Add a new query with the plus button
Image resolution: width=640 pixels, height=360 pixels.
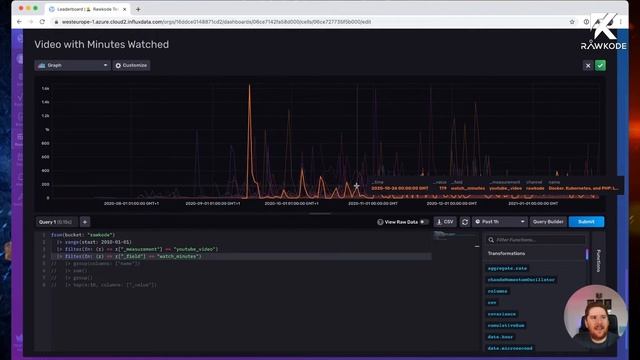85,222
